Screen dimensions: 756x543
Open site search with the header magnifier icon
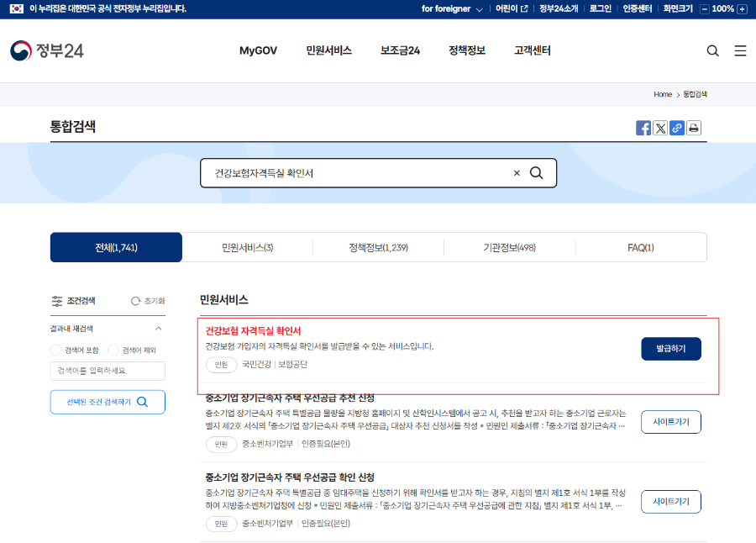[712, 50]
